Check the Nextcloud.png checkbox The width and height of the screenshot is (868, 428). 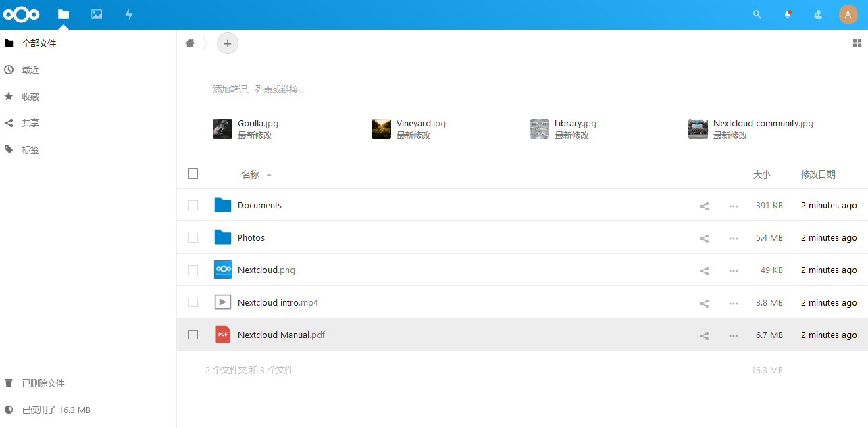[x=193, y=270]
